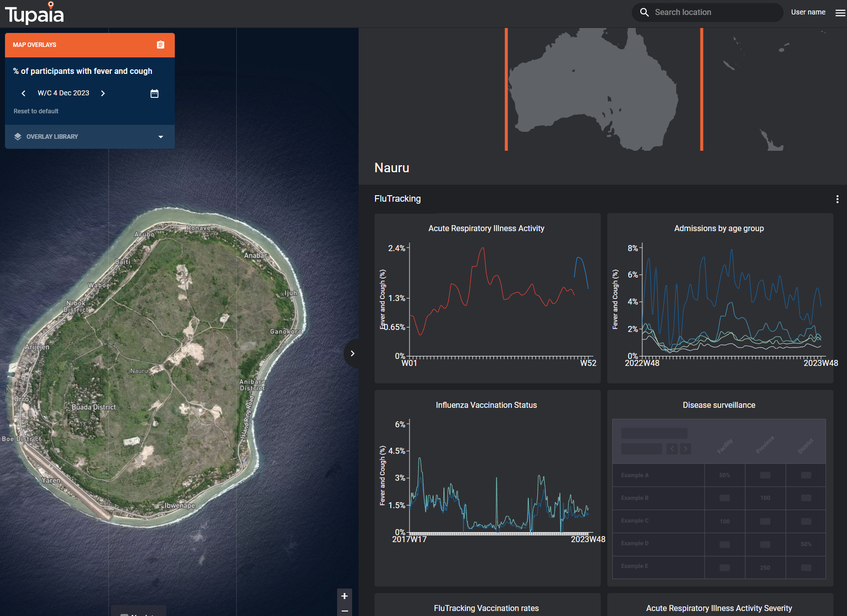This screenshot has width=847, height=616.
Task: Click Arijejen label on map
Action: (x=37, y=347)
